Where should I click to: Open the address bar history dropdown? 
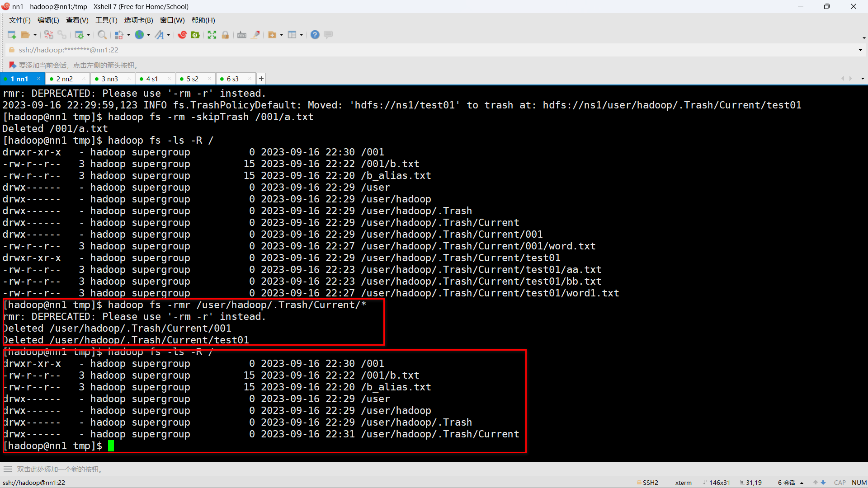pos(860,50)
